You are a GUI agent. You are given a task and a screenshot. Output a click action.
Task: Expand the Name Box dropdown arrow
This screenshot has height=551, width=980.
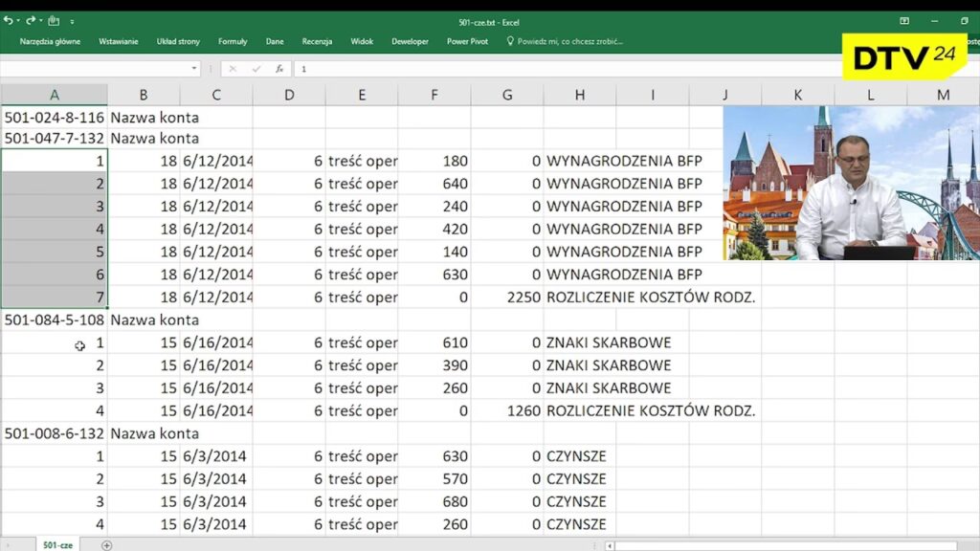pyautogui.click(x=194, y=69)
